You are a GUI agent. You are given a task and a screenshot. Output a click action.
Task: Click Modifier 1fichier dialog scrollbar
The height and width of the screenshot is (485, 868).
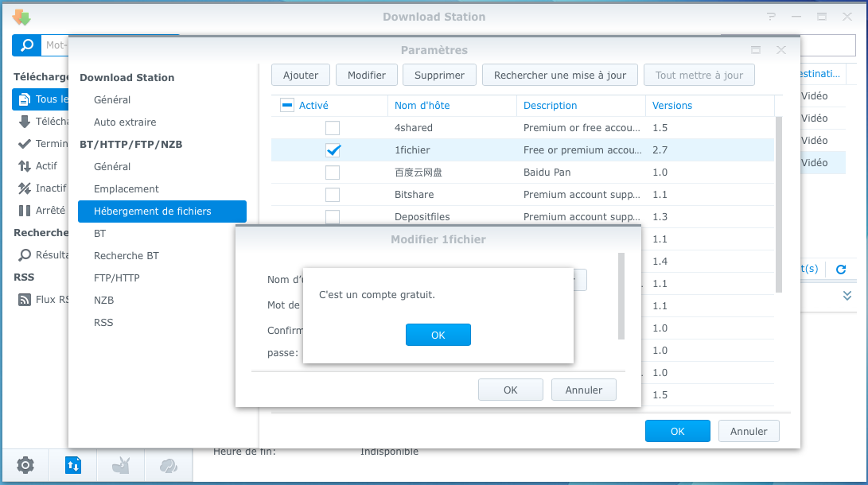621,296
